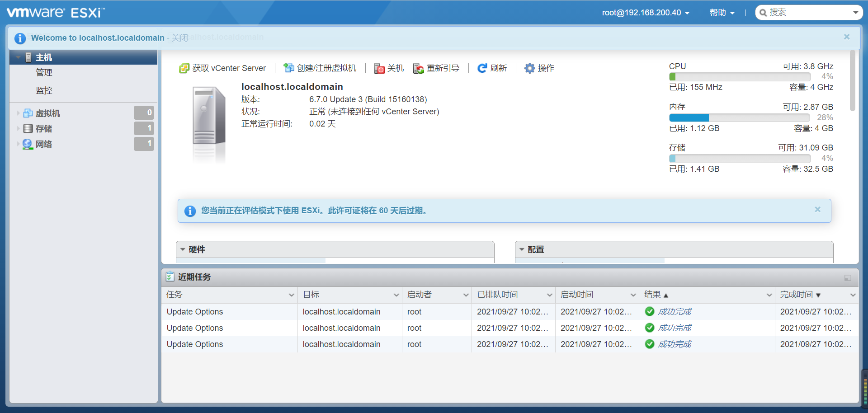This screenshot has width=868, height=413.
Task: Click the 重新引导 reboot button
Action: [436, 68]
